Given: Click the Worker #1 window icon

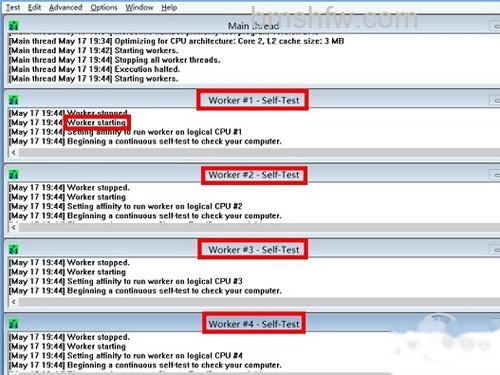Looking at the screenshot, I should tap(14, 100).
